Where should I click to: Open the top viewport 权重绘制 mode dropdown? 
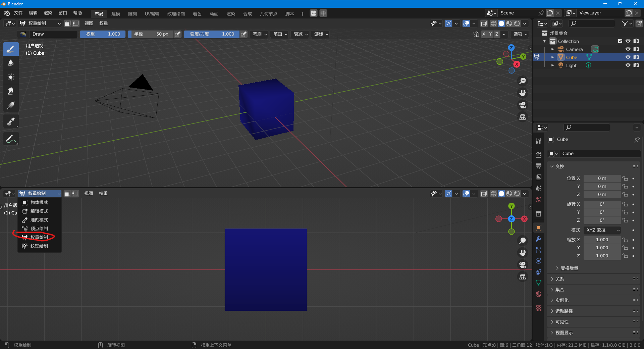(40, 23)
